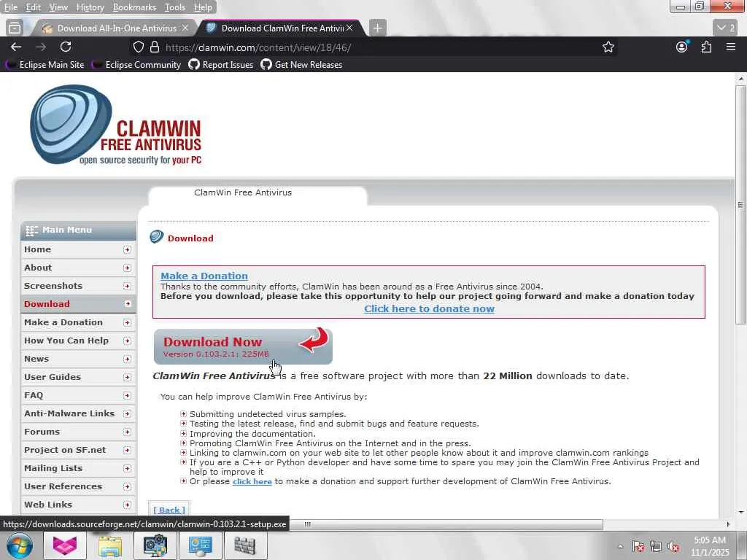Select Home in Main Menu
Viewport: 747px width, 560px height.
78,249
